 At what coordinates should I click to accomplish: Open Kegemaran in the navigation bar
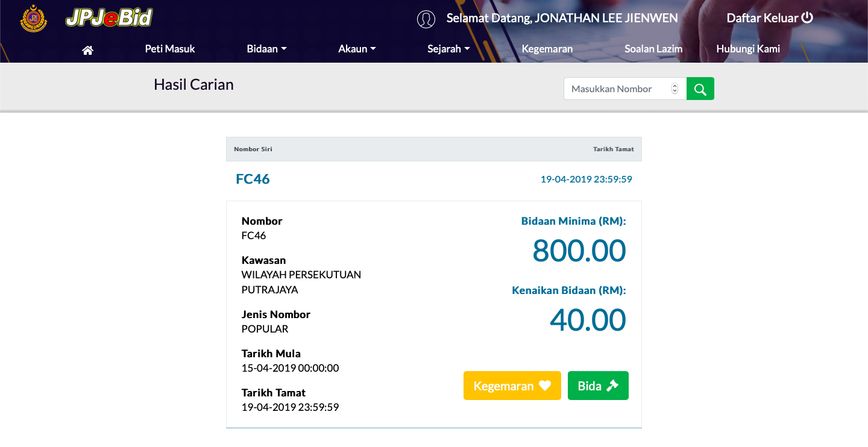(547, 49)
